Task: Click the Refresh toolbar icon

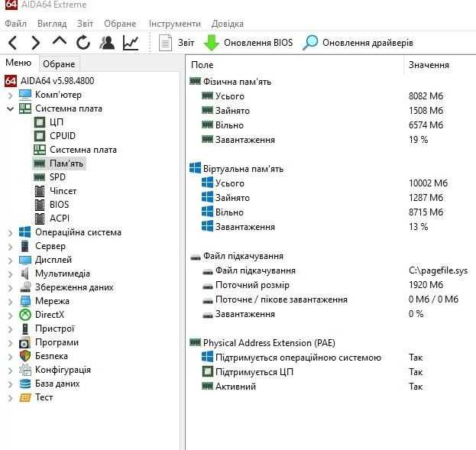Action: pyautogui.click(x=83, y=43)
